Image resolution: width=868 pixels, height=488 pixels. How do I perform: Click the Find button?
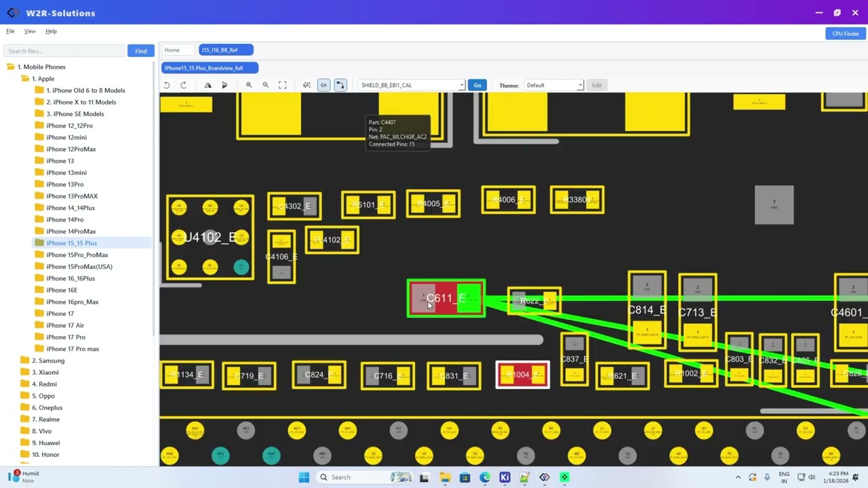140,51
